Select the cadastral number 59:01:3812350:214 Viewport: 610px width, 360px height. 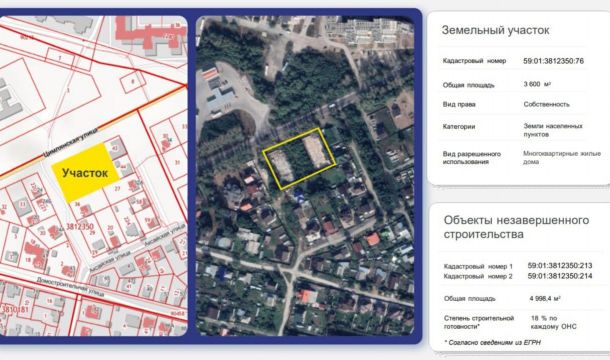pyautogui.click(x=560, y=276)
